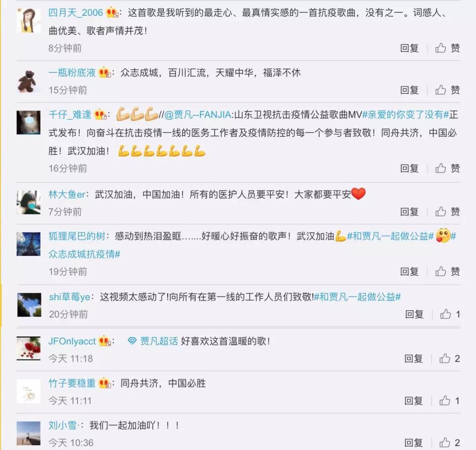Viewport: 476px width, 450px height.
Task: Open the #众志成城抗疫情# hashtag
Action: click(84, 254)
